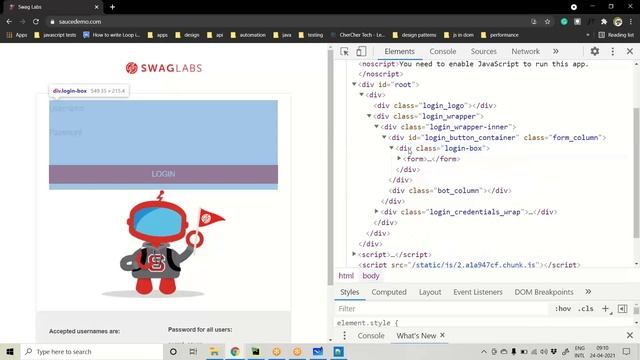Show more Styles pane tabs chevron
This screenshot has width=640, height=360.
point(588,292)
